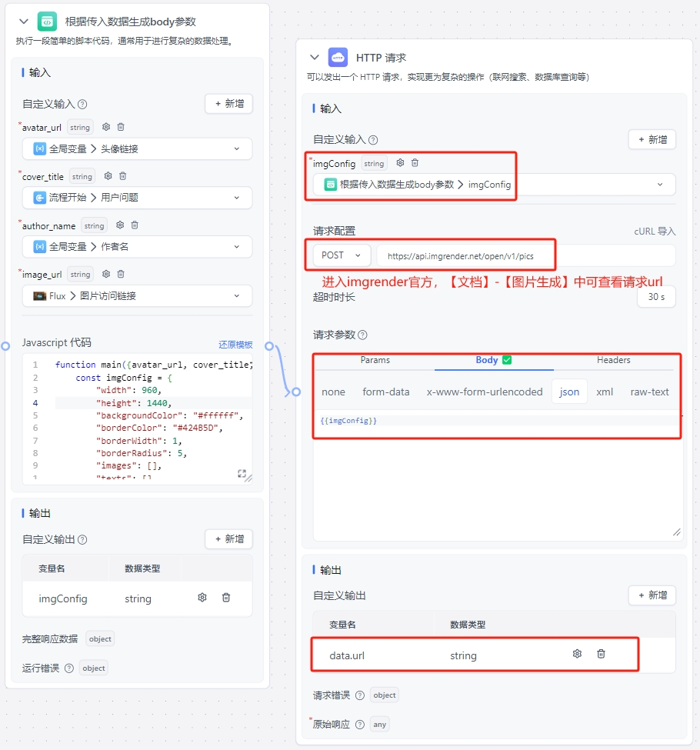Delete the imgConfig output variable
Screen dimensions: 700x750
(x=226, y=598)
